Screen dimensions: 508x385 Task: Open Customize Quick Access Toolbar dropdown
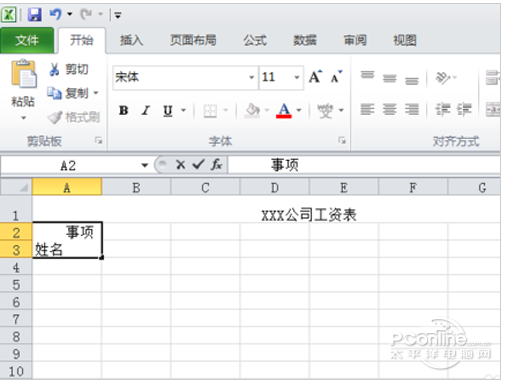(118, 15)
